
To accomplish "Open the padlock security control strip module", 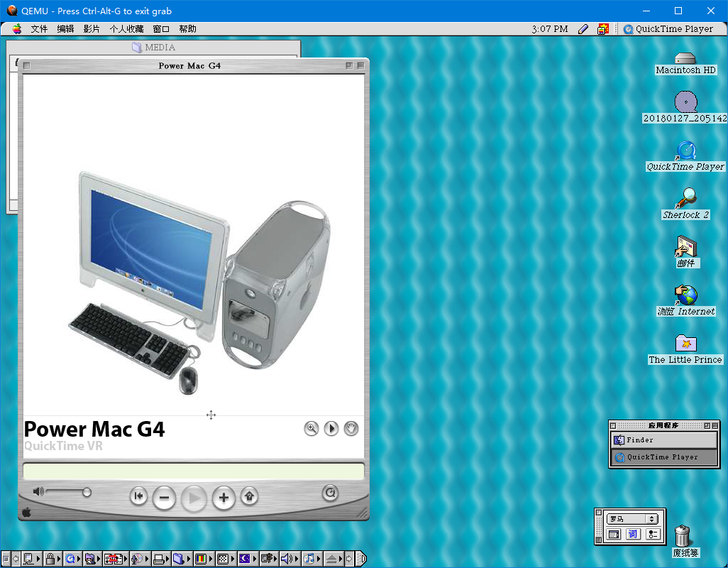I will pyautogui.click(x=53, y=559).
